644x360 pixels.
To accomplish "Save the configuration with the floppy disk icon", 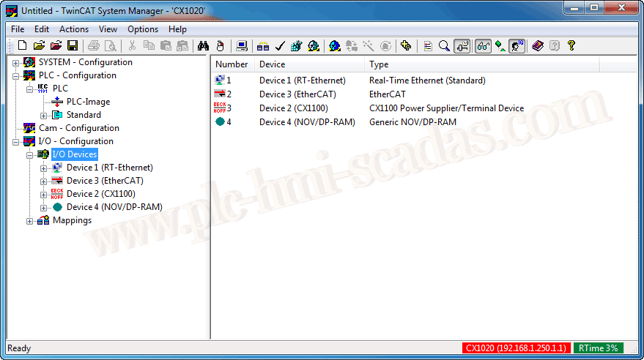I will coord(73,46).
